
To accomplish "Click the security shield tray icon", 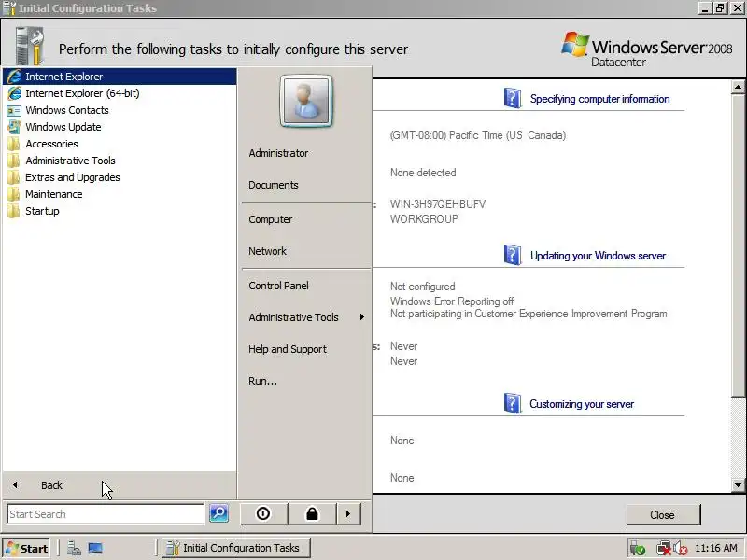I will point(638,549).
